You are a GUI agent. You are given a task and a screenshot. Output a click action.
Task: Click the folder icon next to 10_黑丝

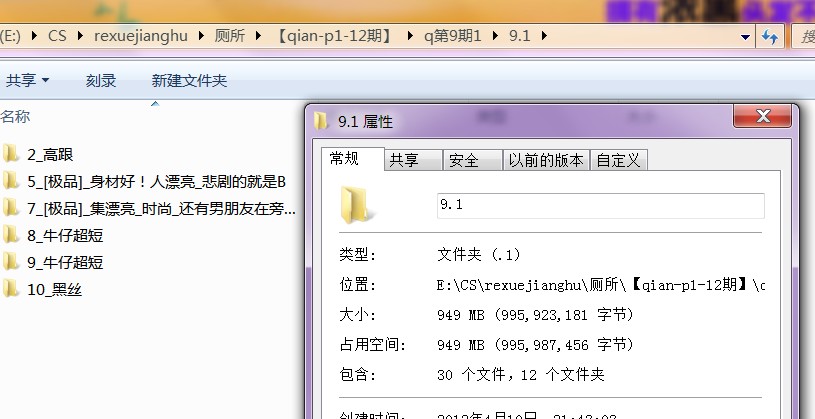[12, 290]
